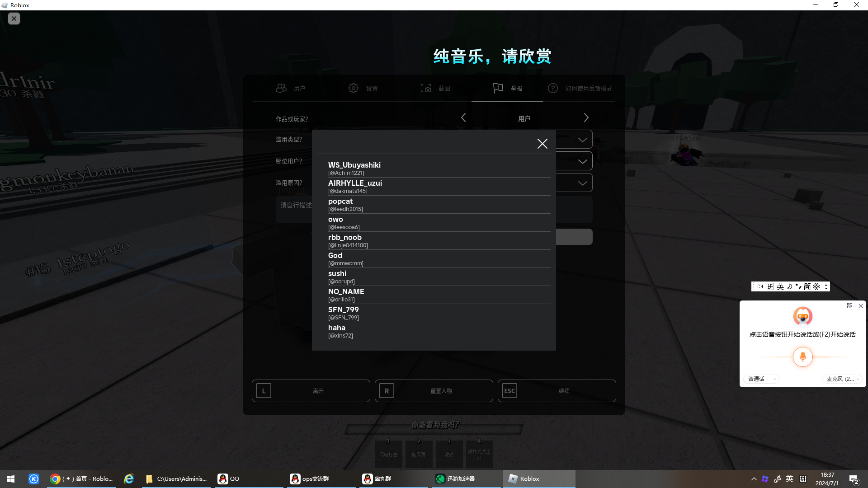Screen dimensions: 868x488
Task: Select user rbb_noob from list
Action: pos(439,240)
